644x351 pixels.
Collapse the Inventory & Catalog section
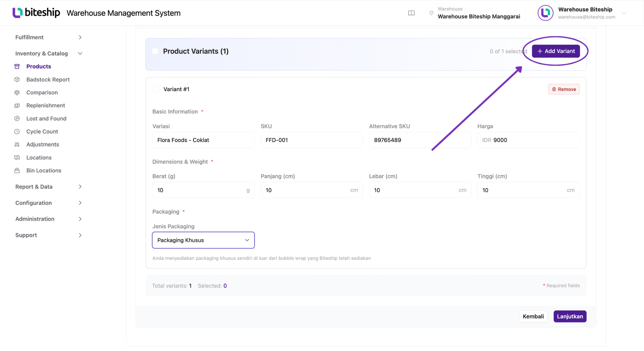click(49, 53)
